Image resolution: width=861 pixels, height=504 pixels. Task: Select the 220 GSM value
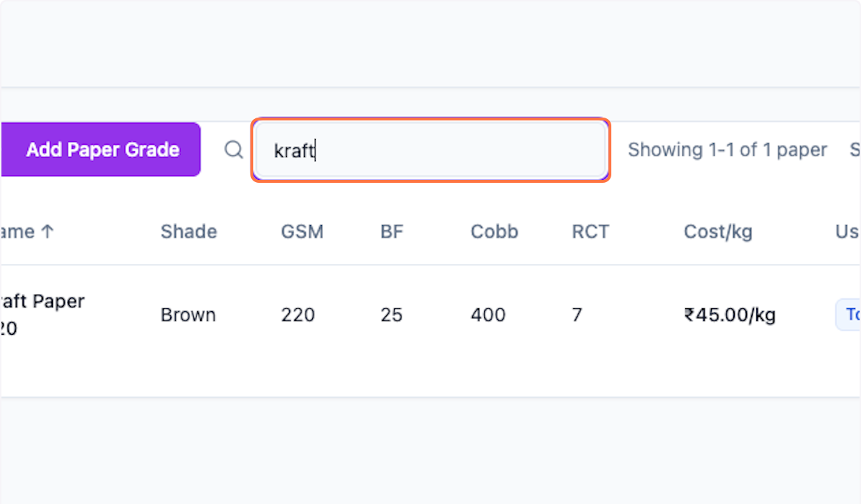click(x=298, y=315)
